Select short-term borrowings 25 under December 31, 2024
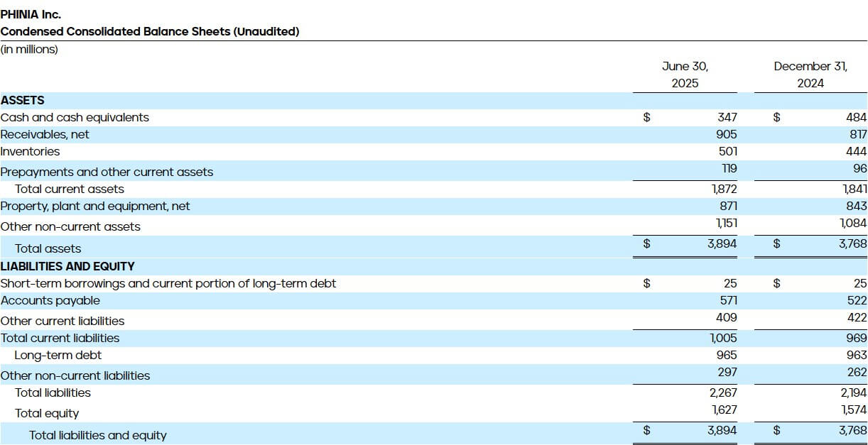The width and height of the screenshot is (868, 445). 860,284
